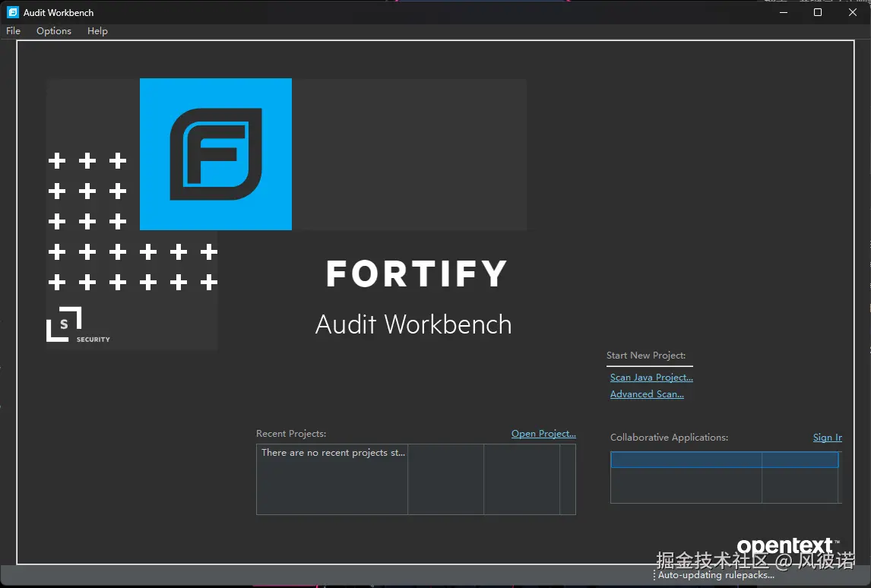This screenshot has height=588, width=871.
Task: Maximize the Audit Workbench window
Action: click(818, 12)
